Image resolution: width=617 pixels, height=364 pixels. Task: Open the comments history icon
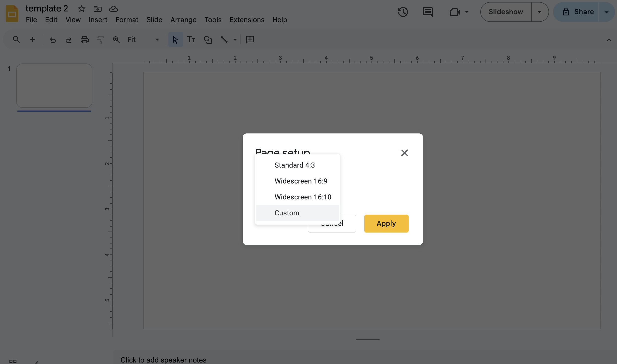[x=428, y=12]
